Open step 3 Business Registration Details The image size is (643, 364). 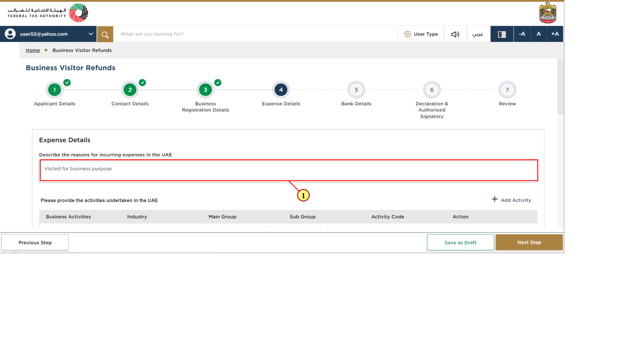[x=206, y=90]
